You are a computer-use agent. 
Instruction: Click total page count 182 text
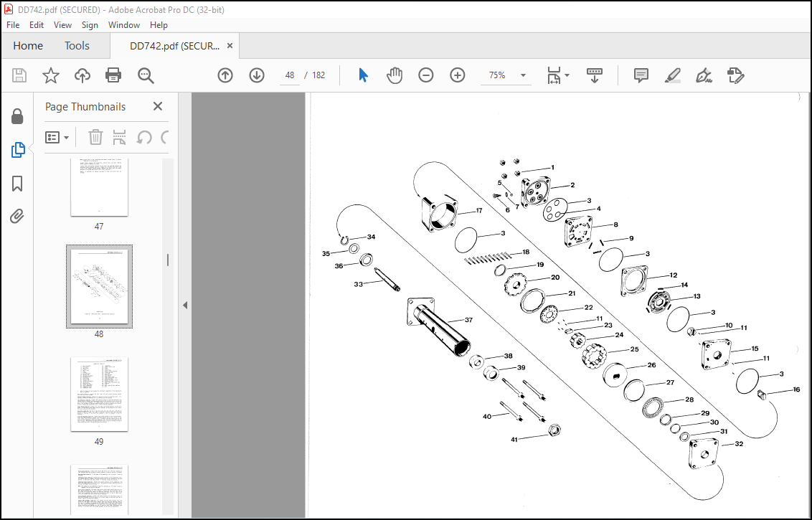[318, 75]
